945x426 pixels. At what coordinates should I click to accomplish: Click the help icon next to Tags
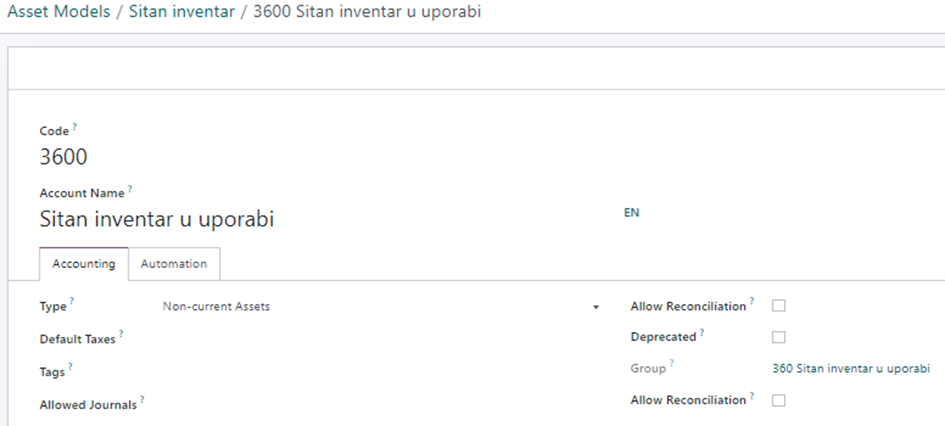coord(70,368)
